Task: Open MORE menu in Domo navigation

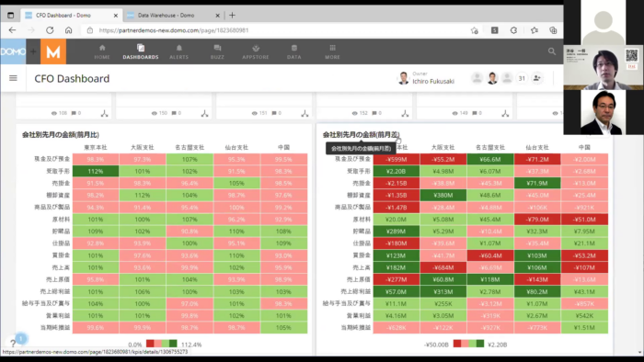Action: (332, 52)
